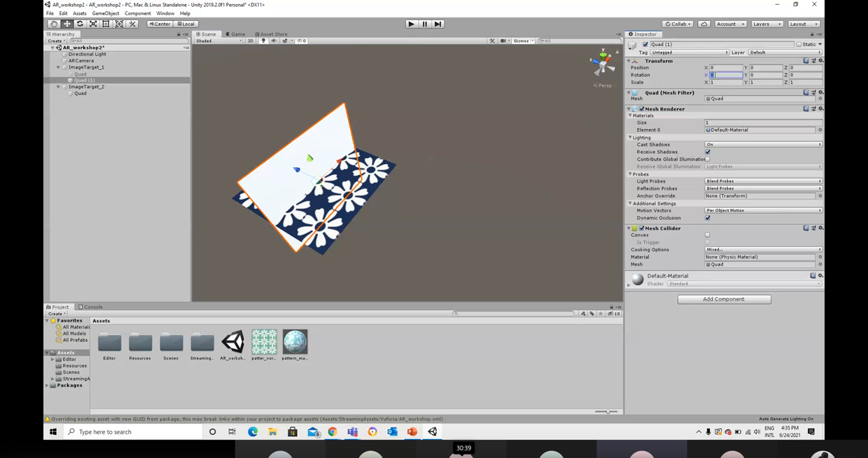The image size is (868, 458).
Task: Open the Account dropdown
Action: tap(730, 24)
